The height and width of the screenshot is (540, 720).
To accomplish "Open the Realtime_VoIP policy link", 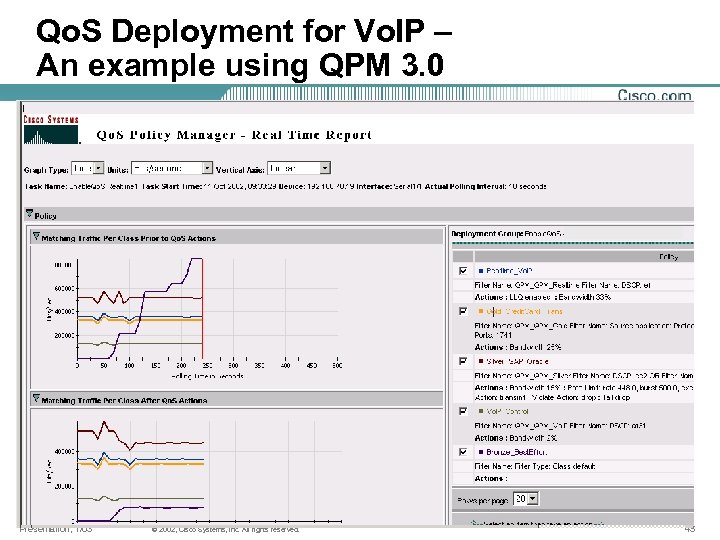I will (509, 271).
